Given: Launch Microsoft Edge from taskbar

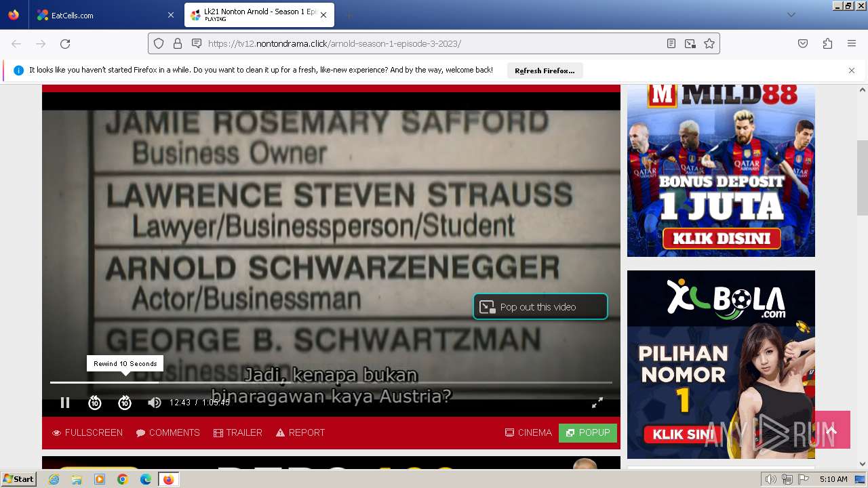Looking at the screenshot, I should pos(146,479).
